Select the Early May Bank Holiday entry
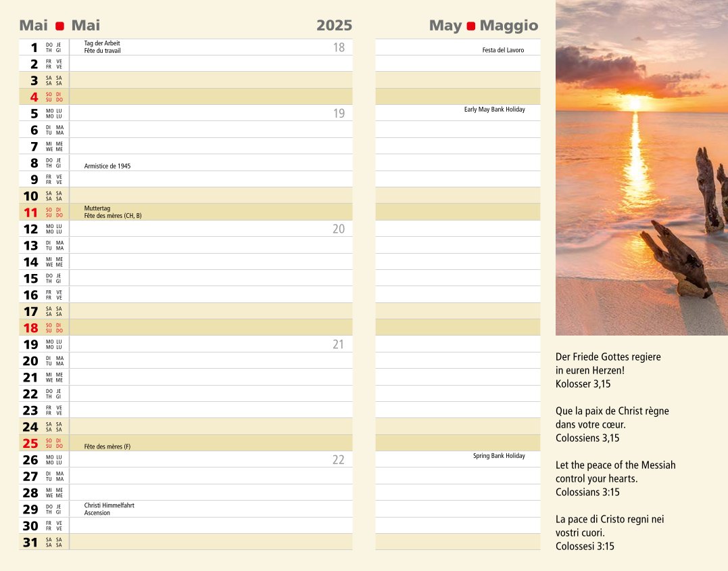728x571 pixels. [494, 110]
